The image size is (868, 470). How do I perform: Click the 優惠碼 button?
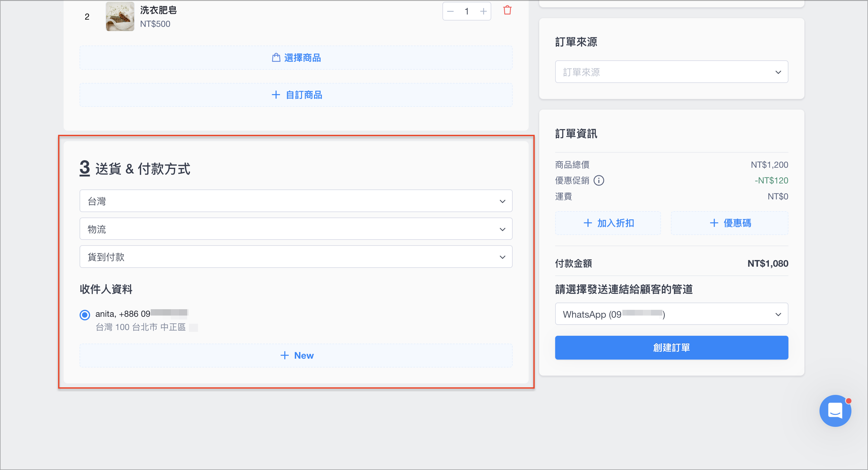[x=729, y=223]
